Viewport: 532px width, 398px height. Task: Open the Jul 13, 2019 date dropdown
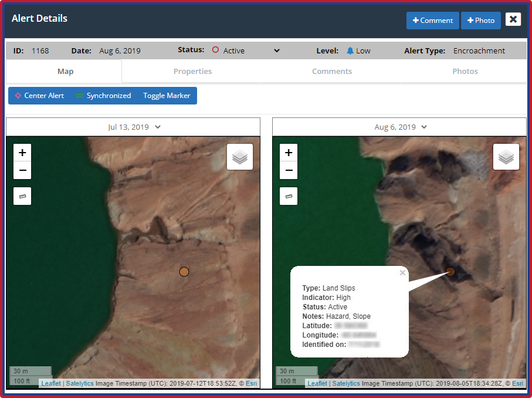click(134, 127)
